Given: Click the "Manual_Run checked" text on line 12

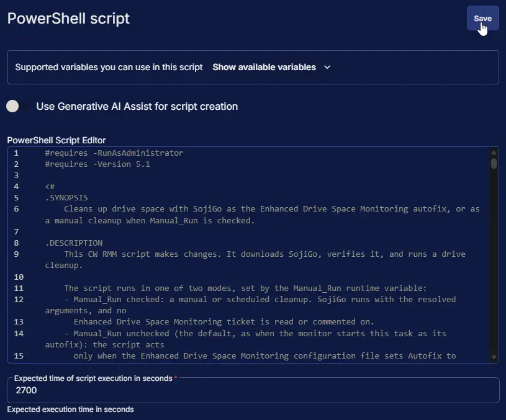Looking at the screenshot, I should tap(119, 300).
